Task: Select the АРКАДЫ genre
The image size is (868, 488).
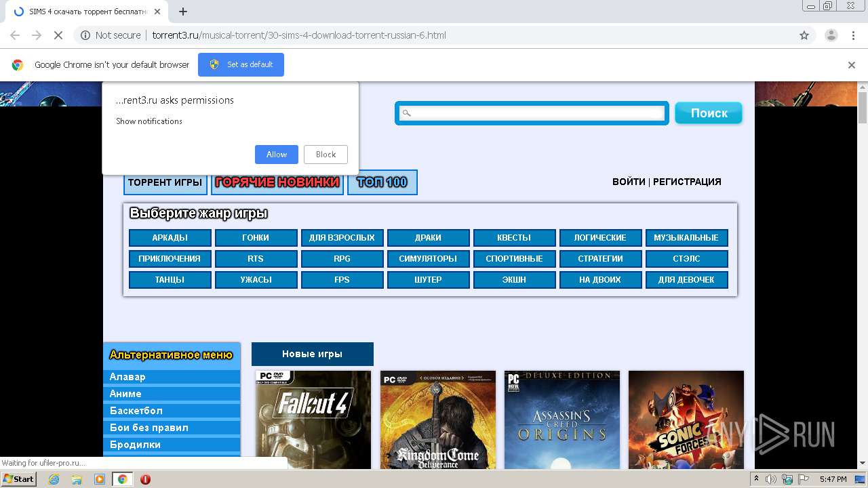Action: [x=170, y=238]
